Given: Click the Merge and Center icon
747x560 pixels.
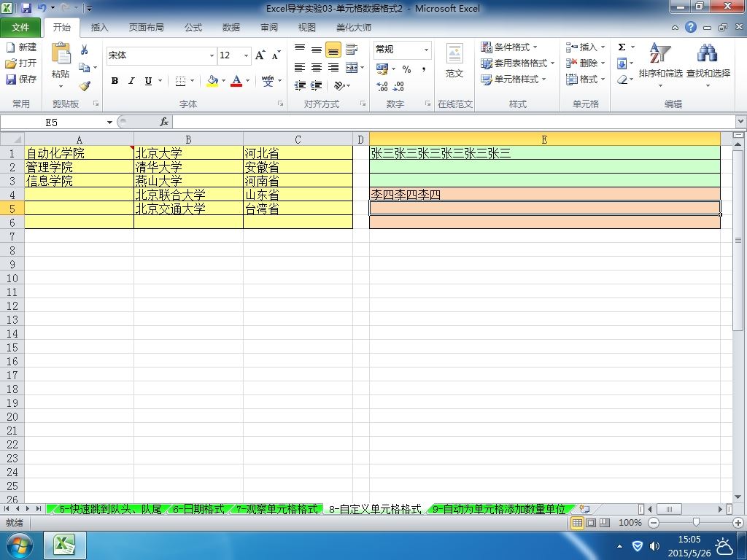Looking at the screenshot, I should pyautogui.click(x=352, y=68).
